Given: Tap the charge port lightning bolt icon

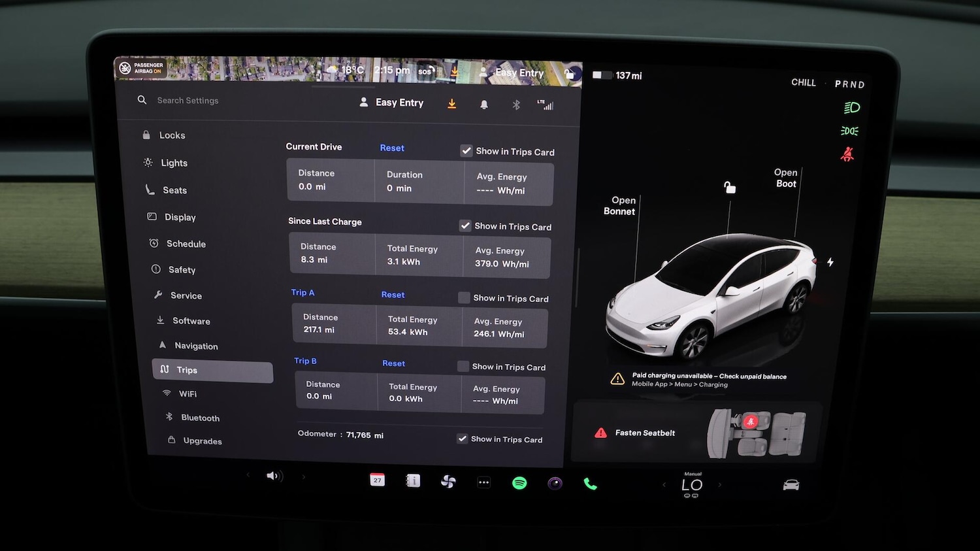Looking at the screenshot, I should pyautogui.click(x=830, y=262).
